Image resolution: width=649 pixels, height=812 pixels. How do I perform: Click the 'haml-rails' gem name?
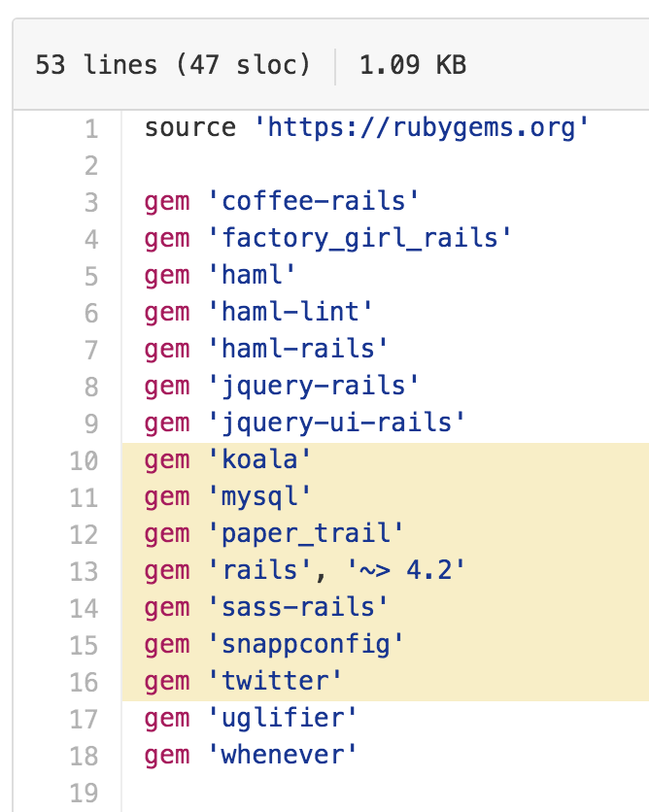[x=298, y=349]
